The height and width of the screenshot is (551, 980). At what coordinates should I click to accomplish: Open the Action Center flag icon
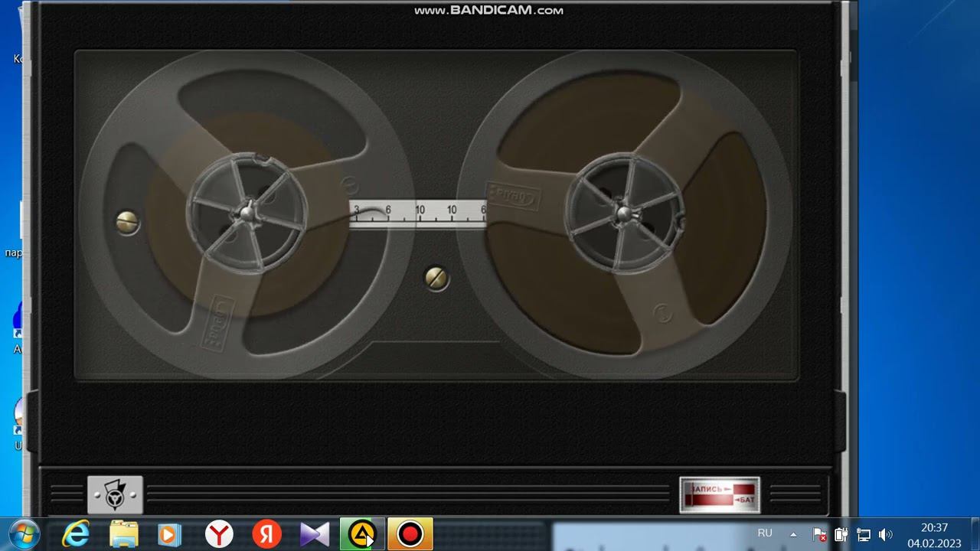[819, 535]
